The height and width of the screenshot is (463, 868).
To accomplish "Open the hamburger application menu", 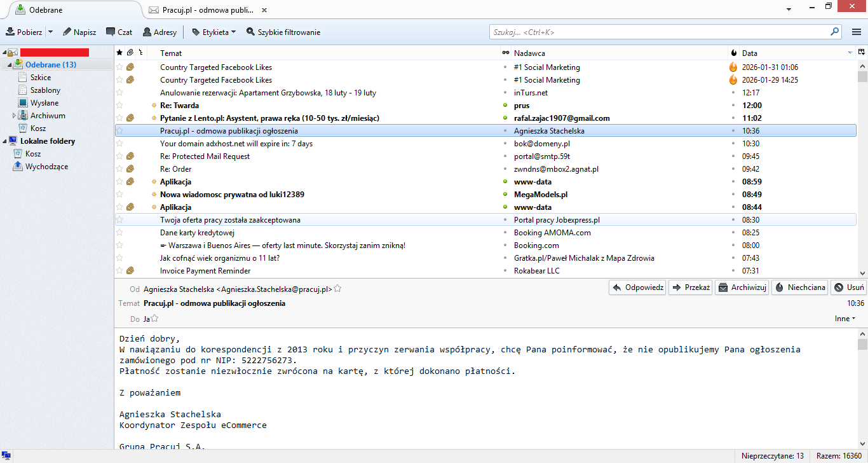I will click(857, 32).
